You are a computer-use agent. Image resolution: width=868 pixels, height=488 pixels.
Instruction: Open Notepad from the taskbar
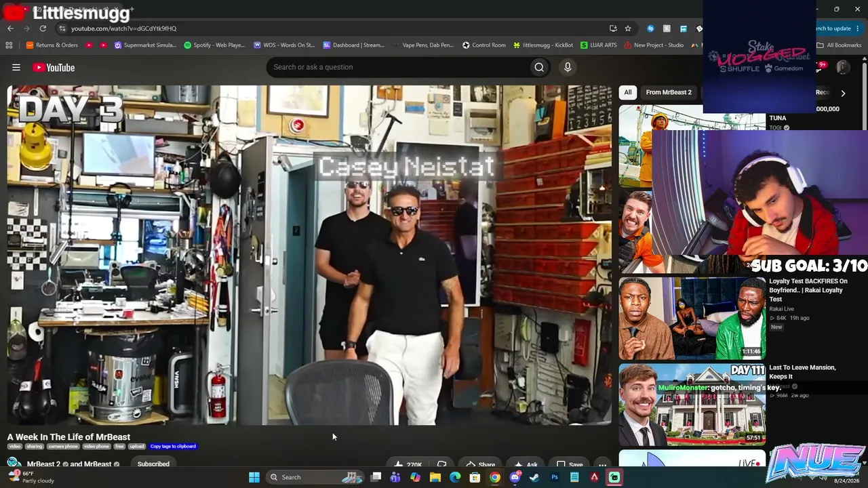pos(574,477)
